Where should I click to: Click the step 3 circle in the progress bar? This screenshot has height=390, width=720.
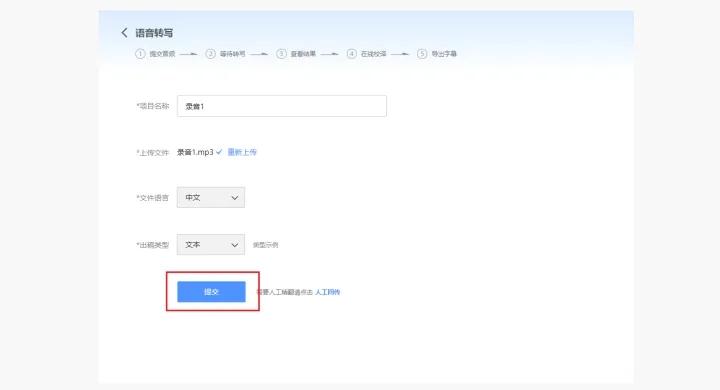281,54
